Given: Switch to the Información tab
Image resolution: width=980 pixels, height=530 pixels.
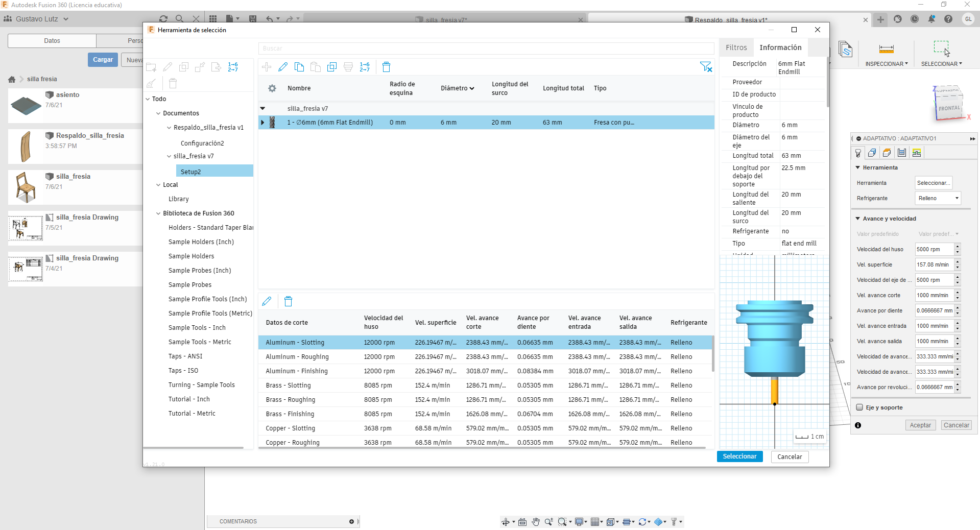Looking at the screenshot, I should coord(780,47).
